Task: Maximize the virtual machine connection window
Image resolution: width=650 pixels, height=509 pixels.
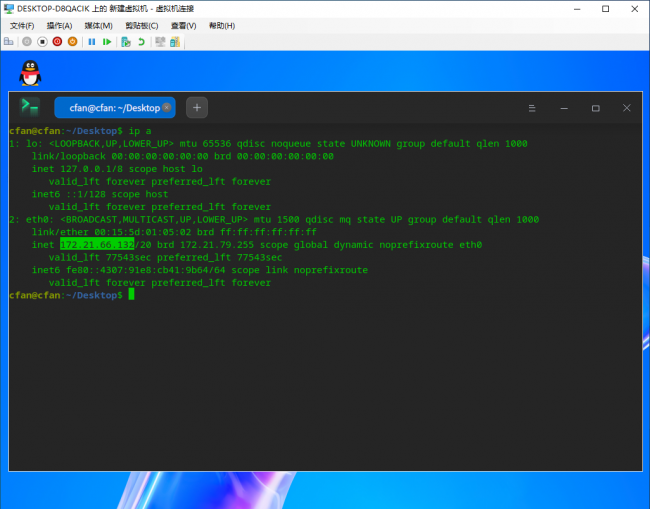Action: coord(606,9)
